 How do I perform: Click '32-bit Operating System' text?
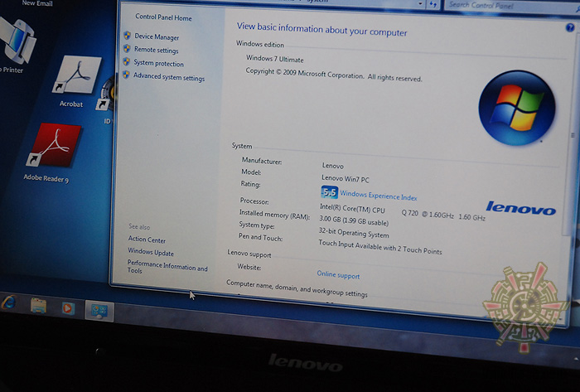[x=354, y=233]
